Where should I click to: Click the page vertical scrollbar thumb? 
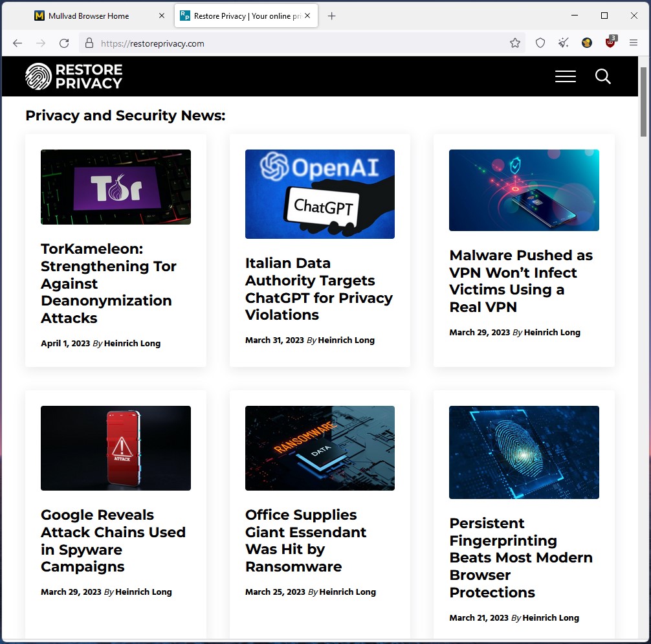coord(643,102)
